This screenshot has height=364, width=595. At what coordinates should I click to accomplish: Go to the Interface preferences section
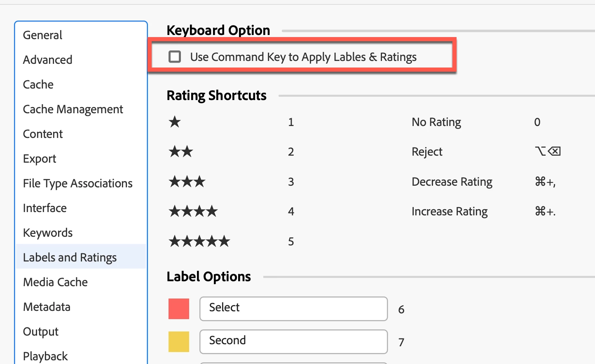(x=45, y=208)
